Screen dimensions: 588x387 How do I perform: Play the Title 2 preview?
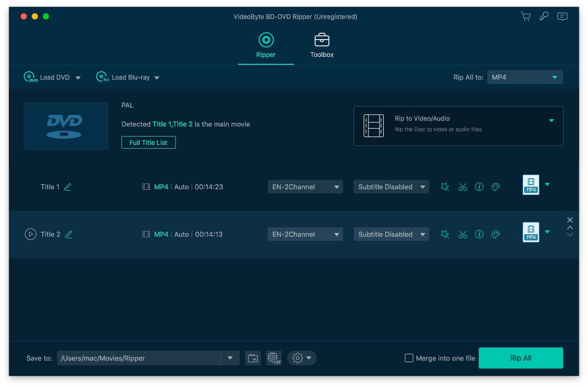31,234
